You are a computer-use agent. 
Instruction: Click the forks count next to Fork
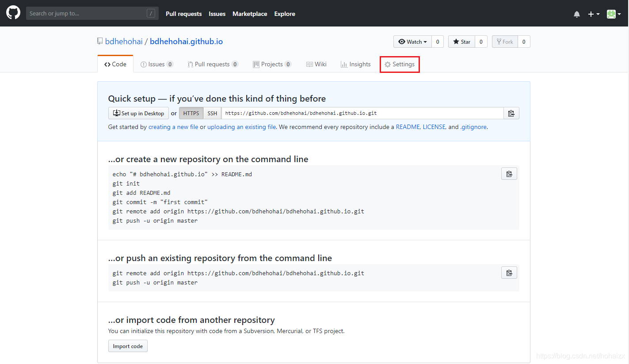click(524, 42)
